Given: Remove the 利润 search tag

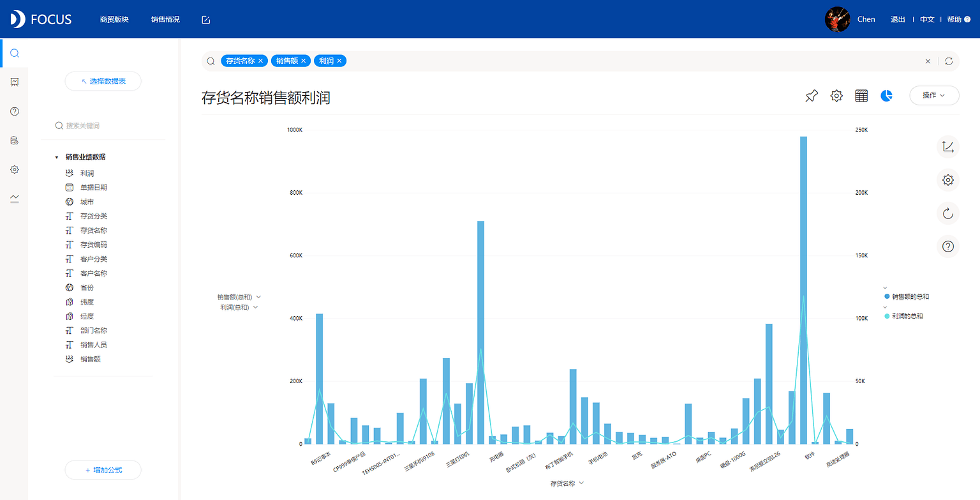Looking at the screenshot, I should [x=339, y=61].
